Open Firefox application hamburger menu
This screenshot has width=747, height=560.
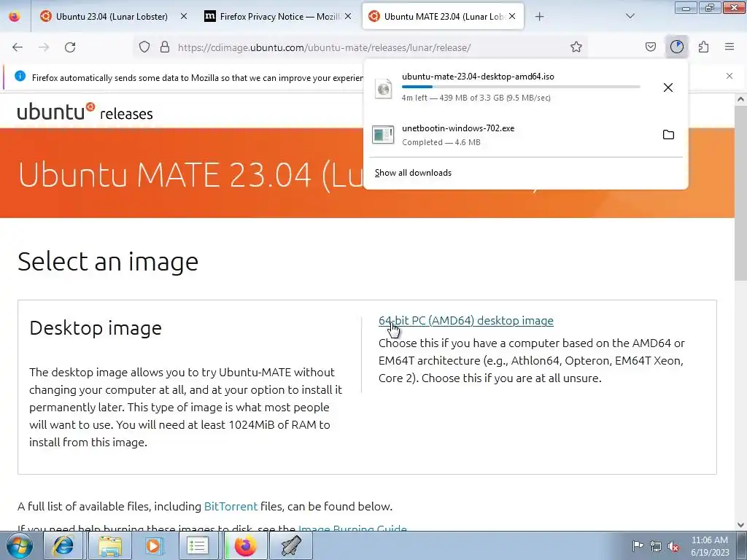tap(729, 47)
